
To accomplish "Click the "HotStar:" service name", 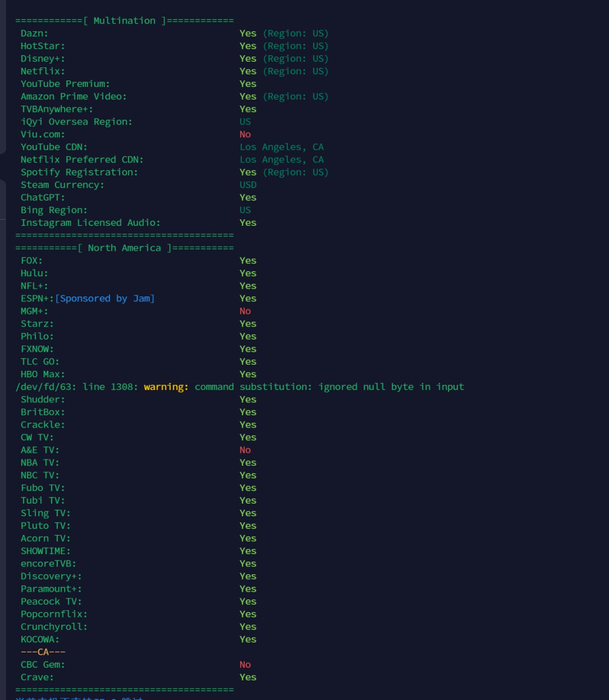I will (43, 46).
